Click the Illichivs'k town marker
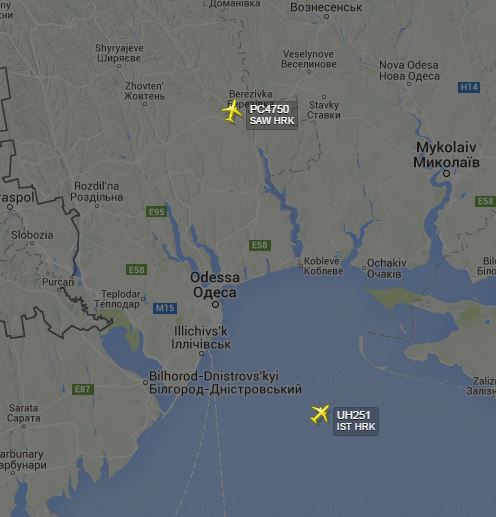This screenshot has width=496, height=517. click(201, 354)
